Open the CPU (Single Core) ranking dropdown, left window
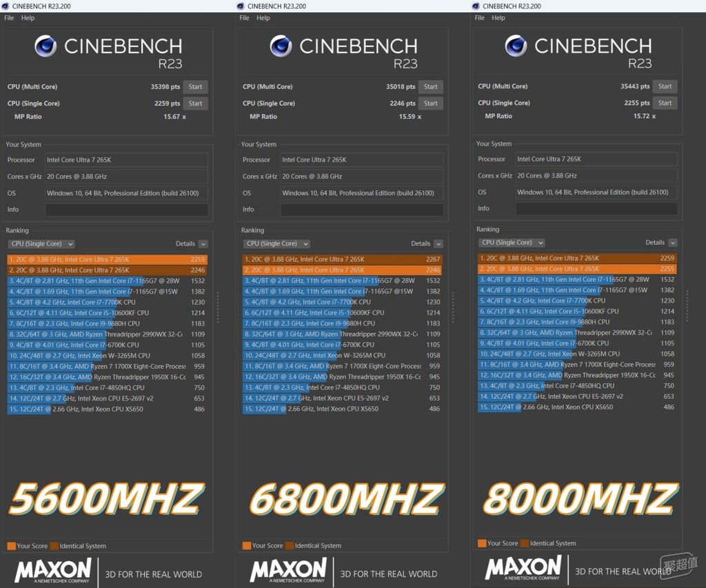This screenshot has width=706, height=588. click(41, 244)
